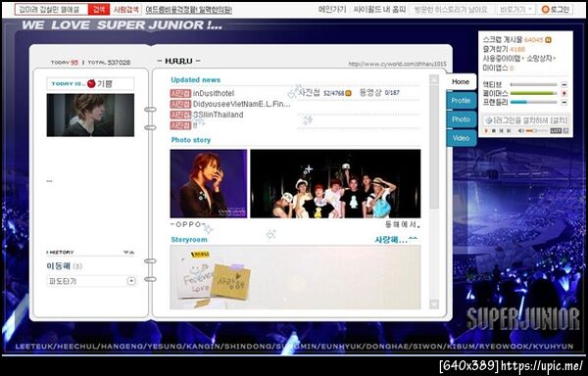Image resolution: width=588 pixels, height=376 pixels.
Task: Click the 액티브 minus trend icon
Action: (x=564, y=84)
